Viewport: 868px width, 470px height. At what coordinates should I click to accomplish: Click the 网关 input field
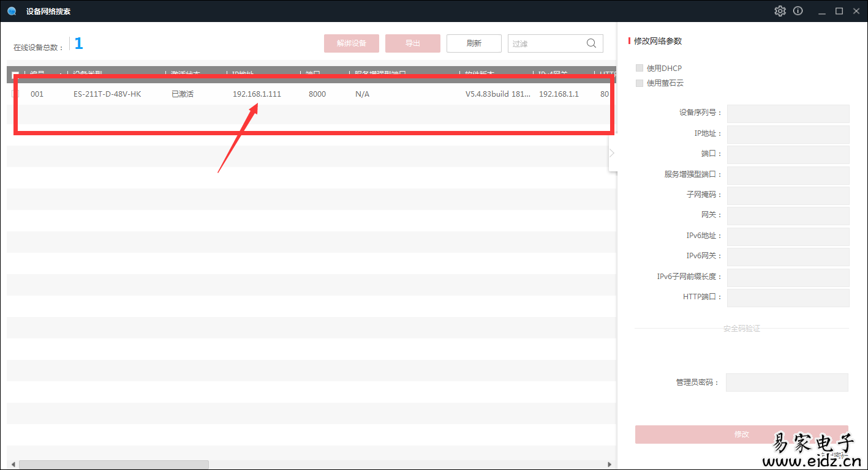[788, 216]
